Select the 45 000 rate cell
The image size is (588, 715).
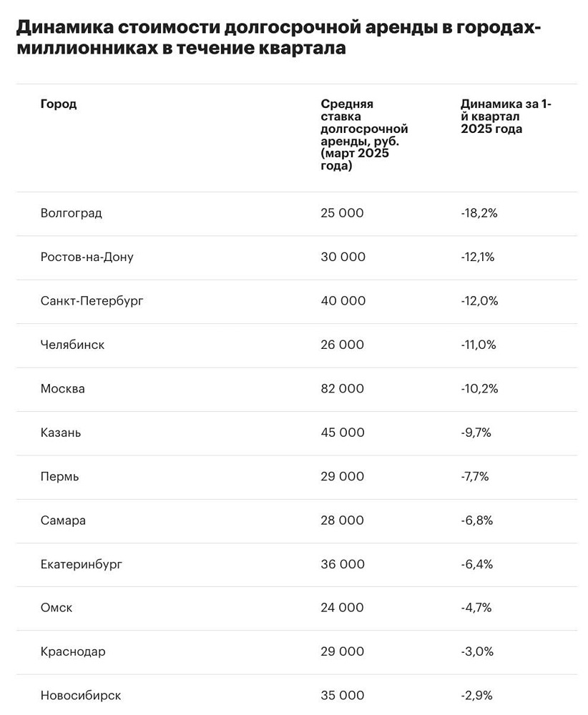[343, 433]
